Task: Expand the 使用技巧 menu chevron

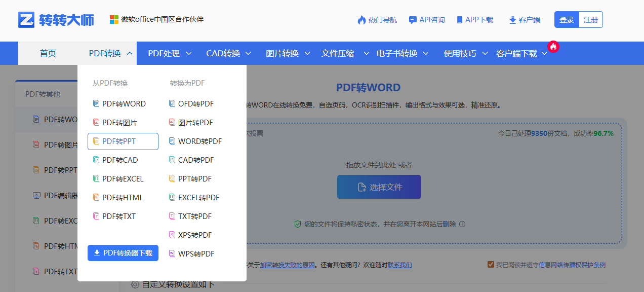Action: [x=485, y=53]
